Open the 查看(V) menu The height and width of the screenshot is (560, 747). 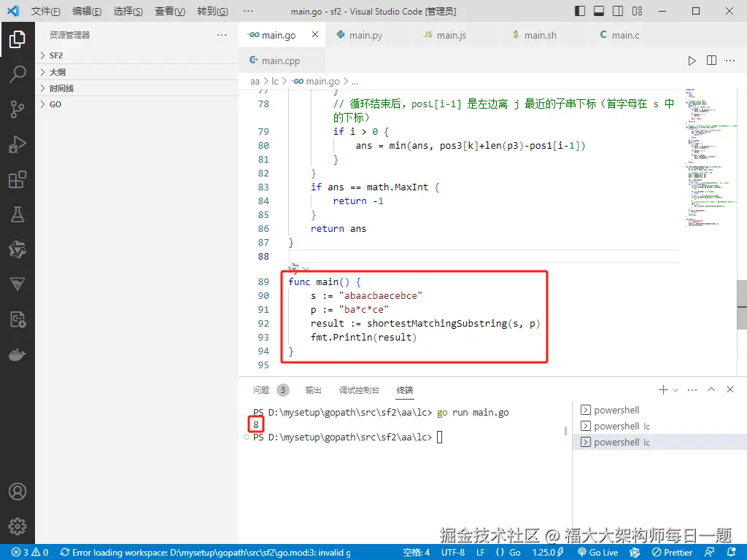(x=170, y=11)
